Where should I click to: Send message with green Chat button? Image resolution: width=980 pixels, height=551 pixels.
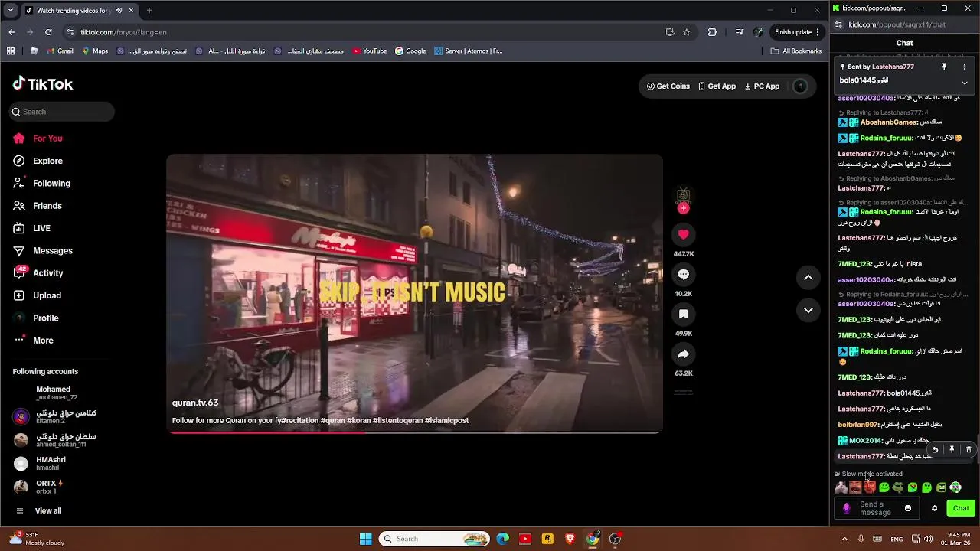pyautogui.click(x=961, y=508)
